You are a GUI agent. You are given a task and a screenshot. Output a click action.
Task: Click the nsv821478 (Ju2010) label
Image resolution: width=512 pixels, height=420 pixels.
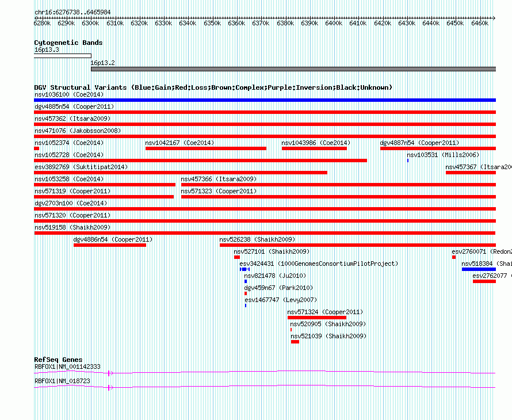pyautogui.click(x=275, y=276)
